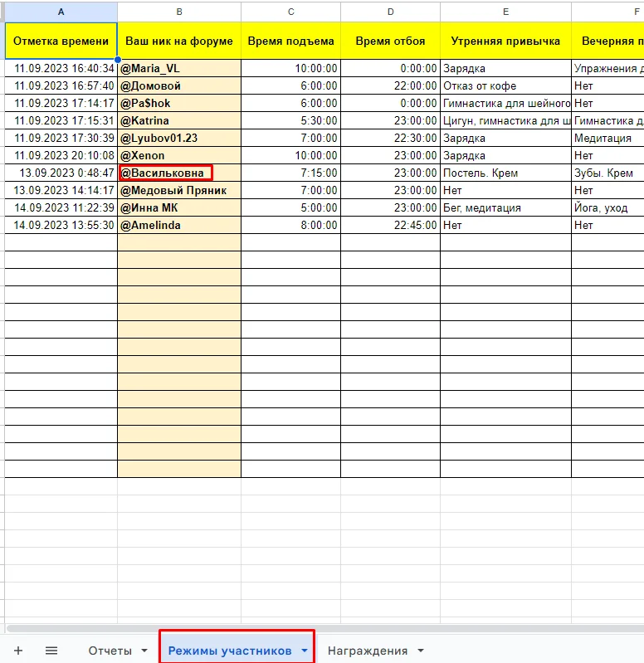The image size is (644, 663).
Task: Open the Награждения tab dropdown arrow
Action: pos(420,651)
